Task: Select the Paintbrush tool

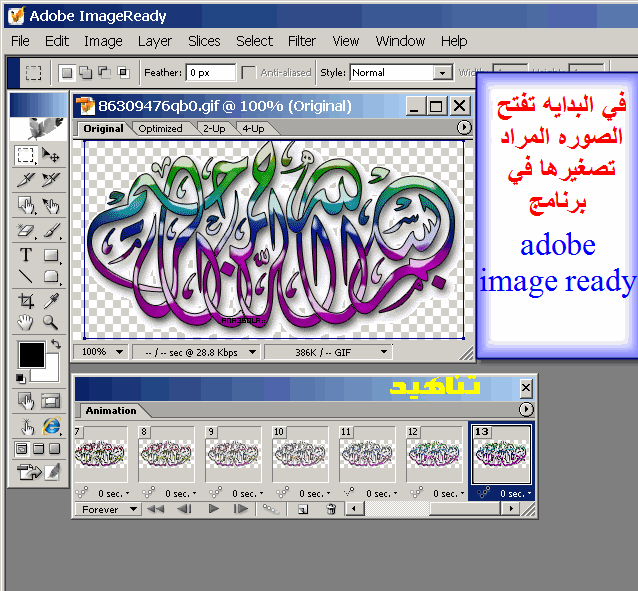Action: (51, 230)
